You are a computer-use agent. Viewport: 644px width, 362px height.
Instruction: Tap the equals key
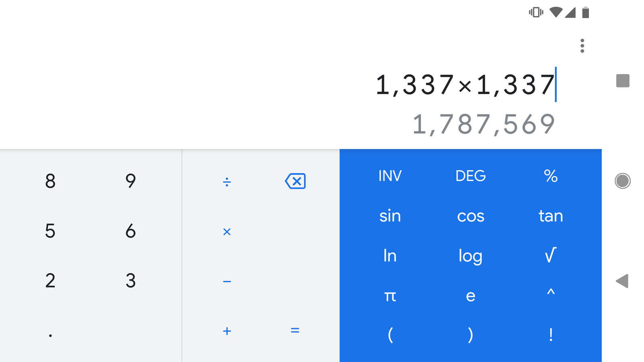pos(295,331)
